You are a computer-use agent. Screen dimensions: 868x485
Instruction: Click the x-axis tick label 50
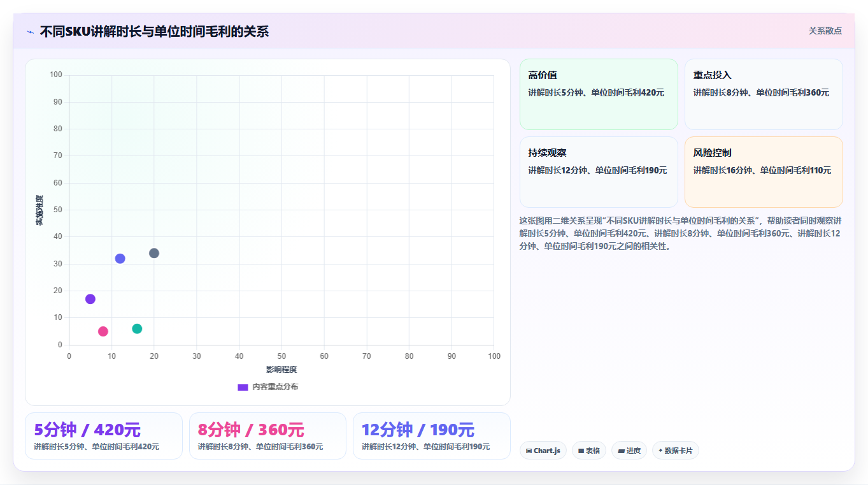coord(281,356)
